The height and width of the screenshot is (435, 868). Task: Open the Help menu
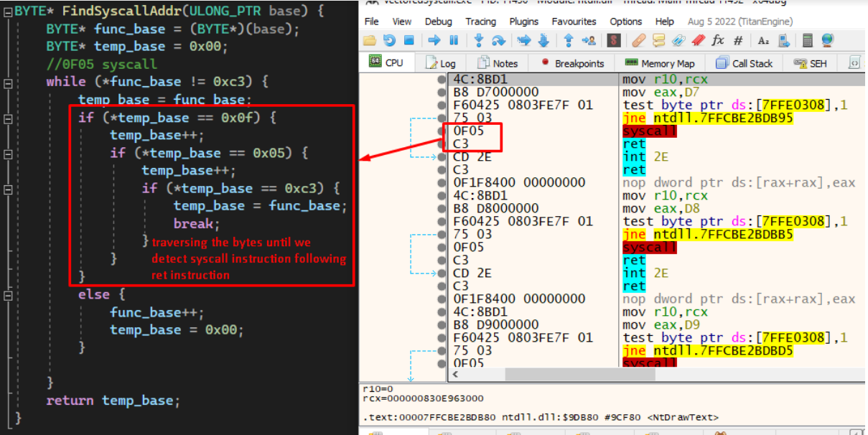(x=665, y=22)
